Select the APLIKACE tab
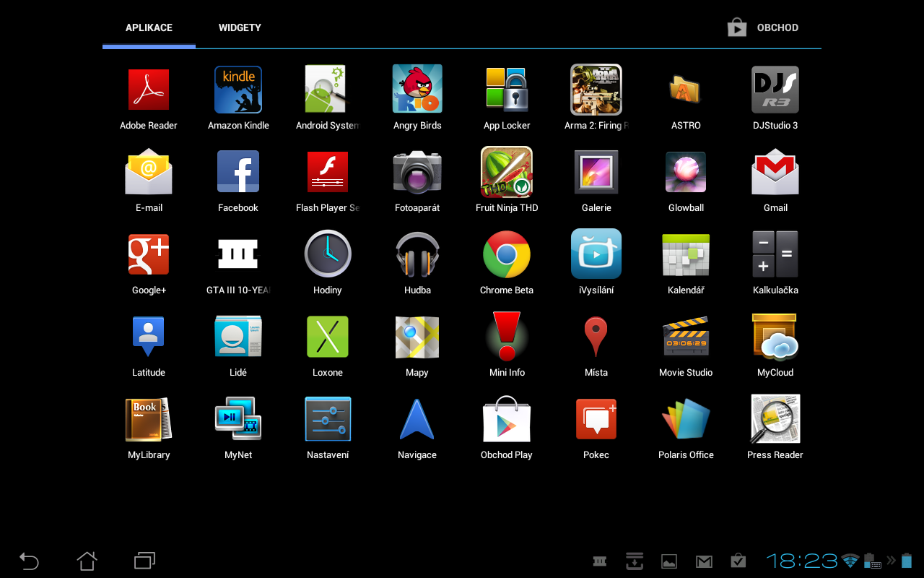This screenshot has height=578, width=924. pos(149,27)
